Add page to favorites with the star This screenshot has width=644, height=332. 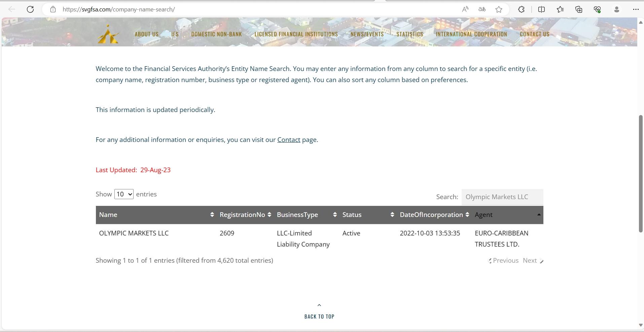point(499,9)
